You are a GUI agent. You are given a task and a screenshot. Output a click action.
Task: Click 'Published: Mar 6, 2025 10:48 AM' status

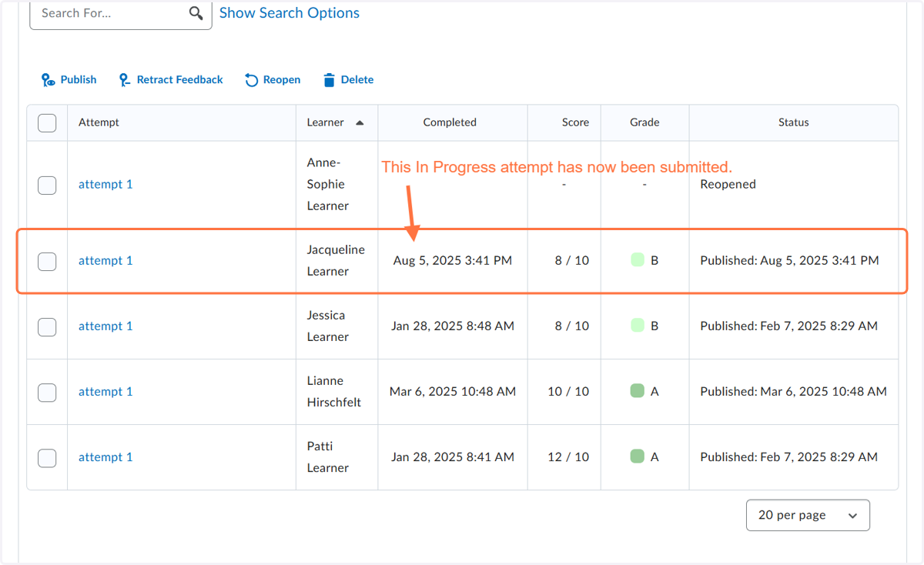coord(793,392)
